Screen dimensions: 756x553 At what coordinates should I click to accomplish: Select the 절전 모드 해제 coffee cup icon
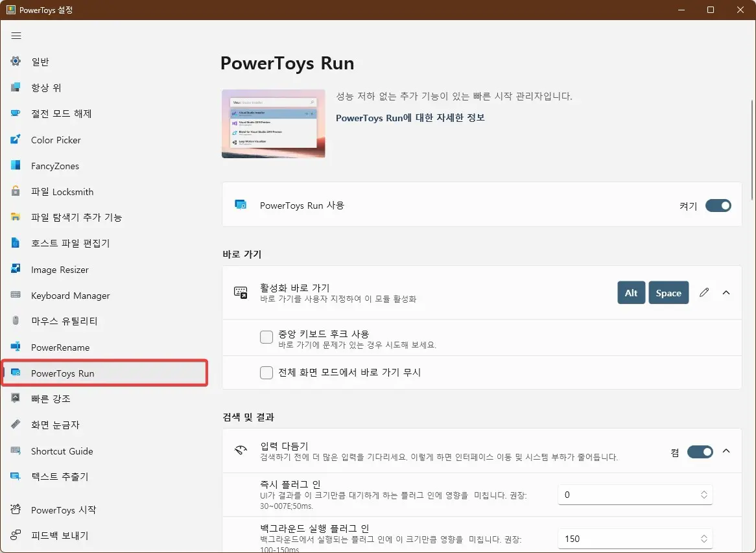tap(16, 113)
